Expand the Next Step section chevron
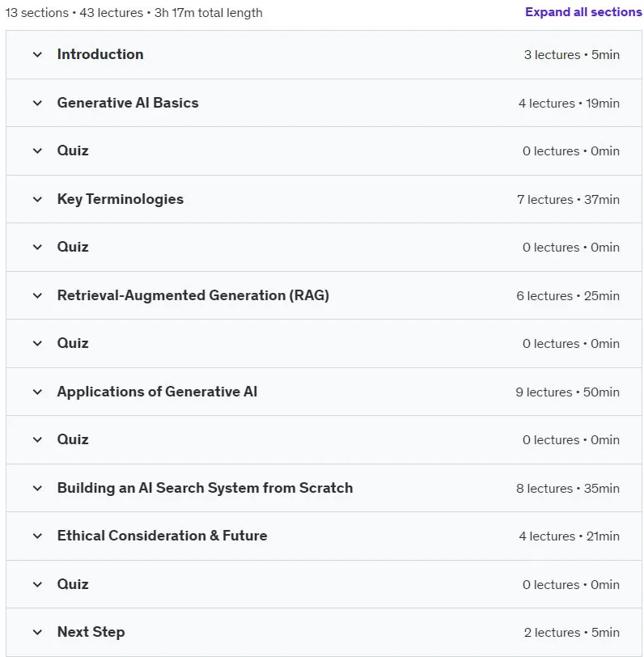This screenshot has width=644, height=657. [x=37, y=633]
